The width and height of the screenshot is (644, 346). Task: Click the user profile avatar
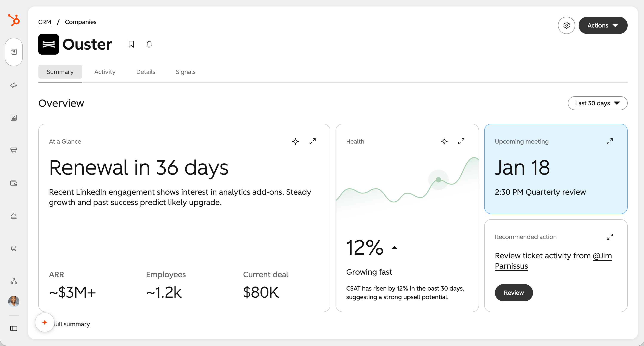[14, 301]
